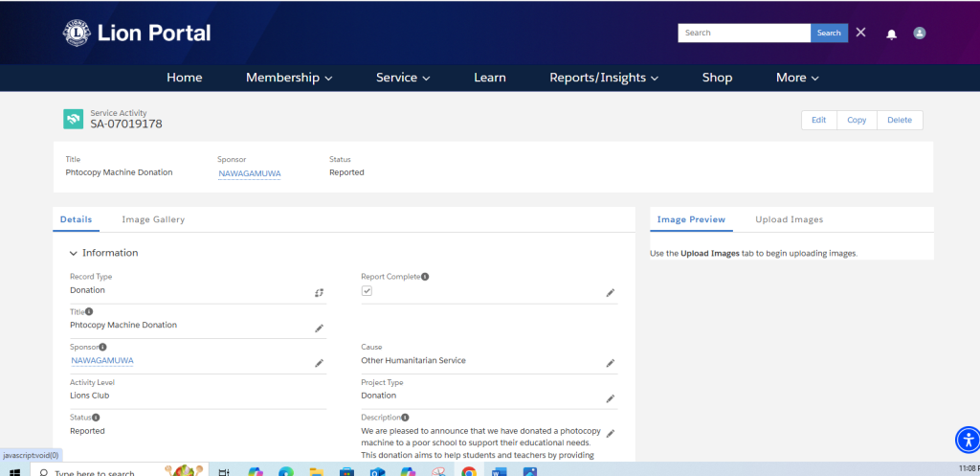Open NAWAGAMUWA sponsor link in header summary

coord(250,173)
